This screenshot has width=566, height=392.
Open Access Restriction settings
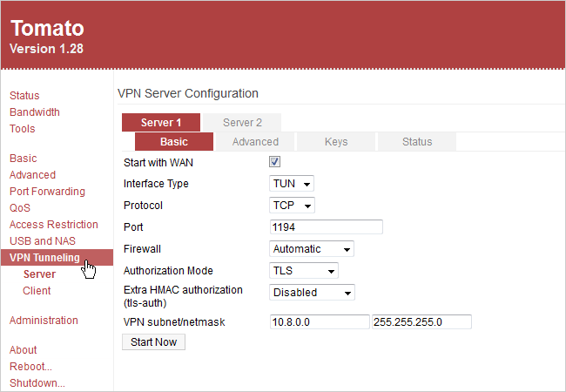[x=53, y=225]
